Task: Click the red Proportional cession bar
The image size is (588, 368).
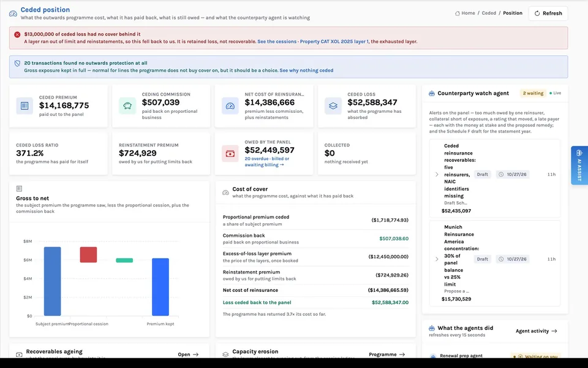Action: click(x=88, y=255)
